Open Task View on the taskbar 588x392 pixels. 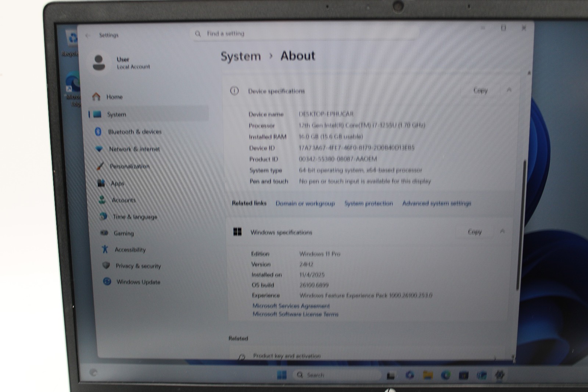[391, 375]
